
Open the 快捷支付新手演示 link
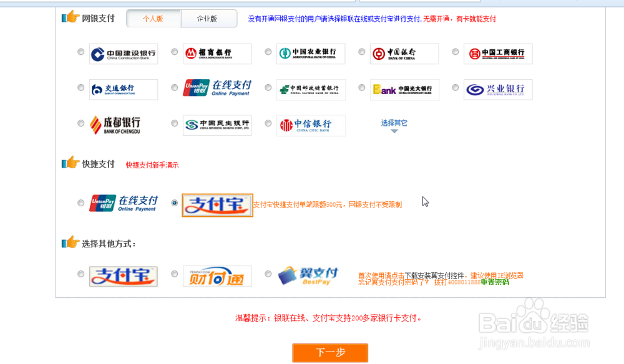point(152,165)
